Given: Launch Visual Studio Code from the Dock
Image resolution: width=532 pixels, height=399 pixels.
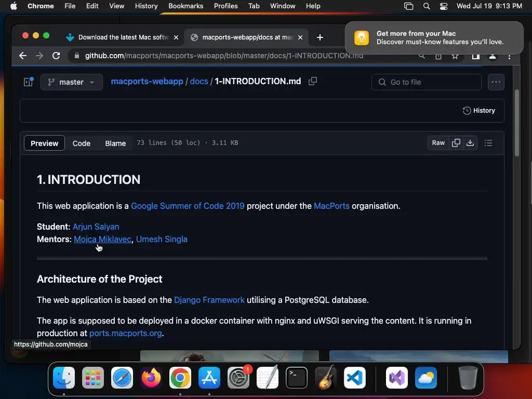Looking at the screenshot, I should 355,378.
